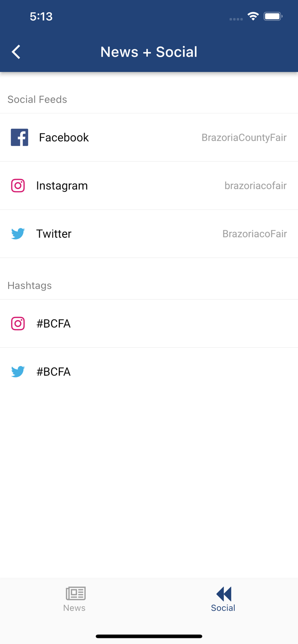
Task: Open the Twitter feed row
Action: coord(54,234)
